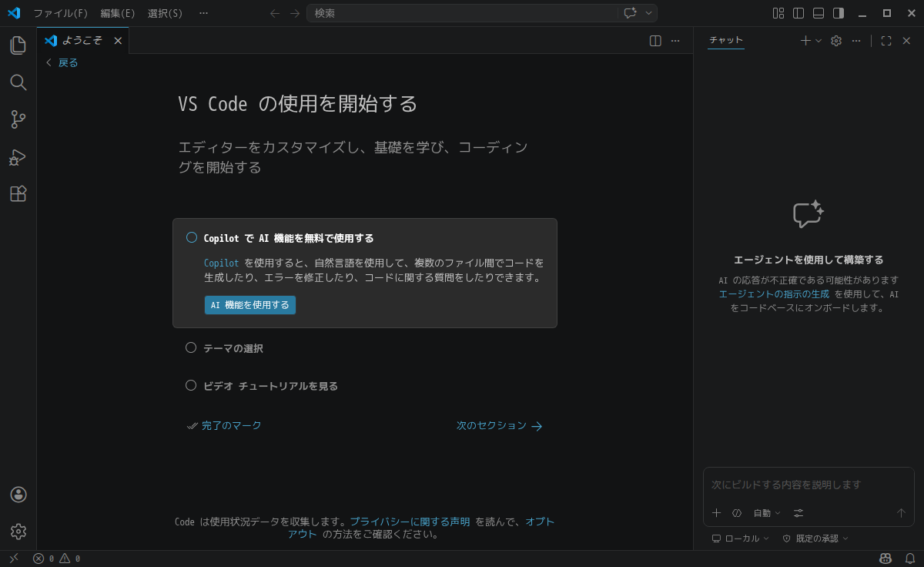
Task: Click 完了のマーク link
Action: (224, 425)
